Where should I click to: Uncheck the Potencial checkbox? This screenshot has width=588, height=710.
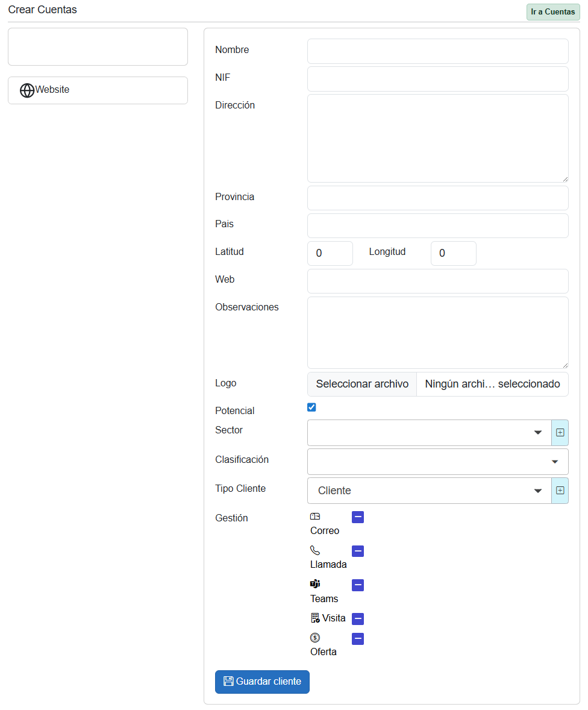tap(311, 407)
